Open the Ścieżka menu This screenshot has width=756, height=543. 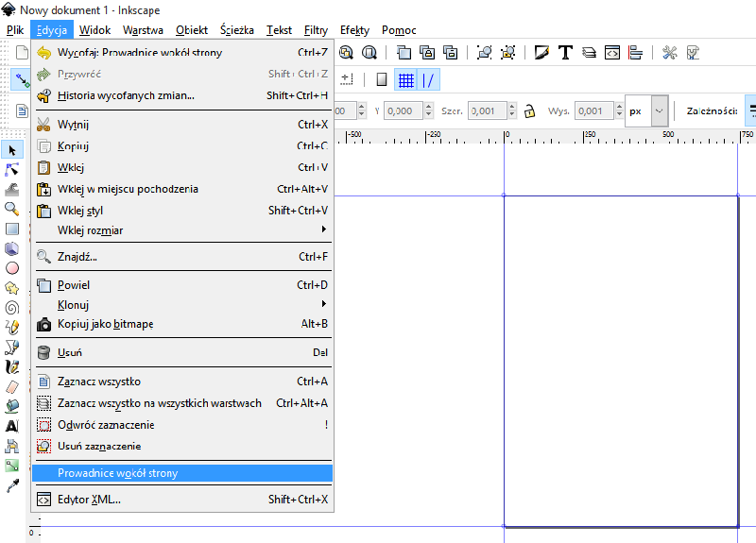(237, 30)
